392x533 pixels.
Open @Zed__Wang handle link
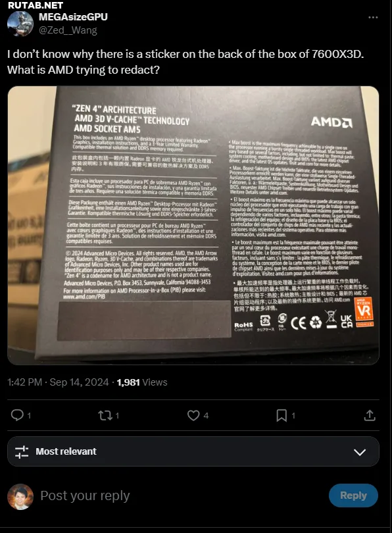(x=68, y=30)
